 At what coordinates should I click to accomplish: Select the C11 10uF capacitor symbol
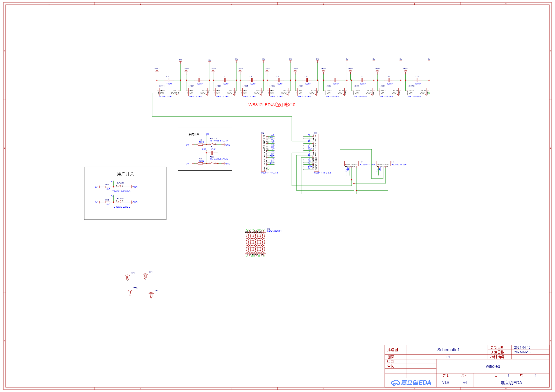click(x=212, y=153)
